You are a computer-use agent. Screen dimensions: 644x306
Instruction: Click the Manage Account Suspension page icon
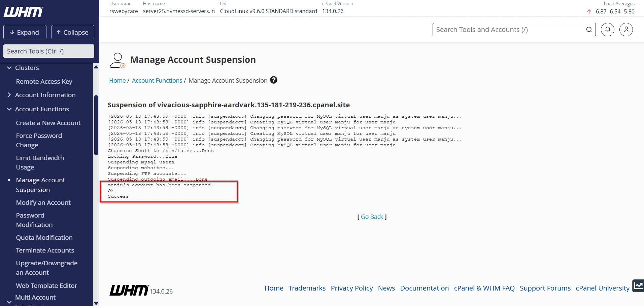[x=117, y=61]
